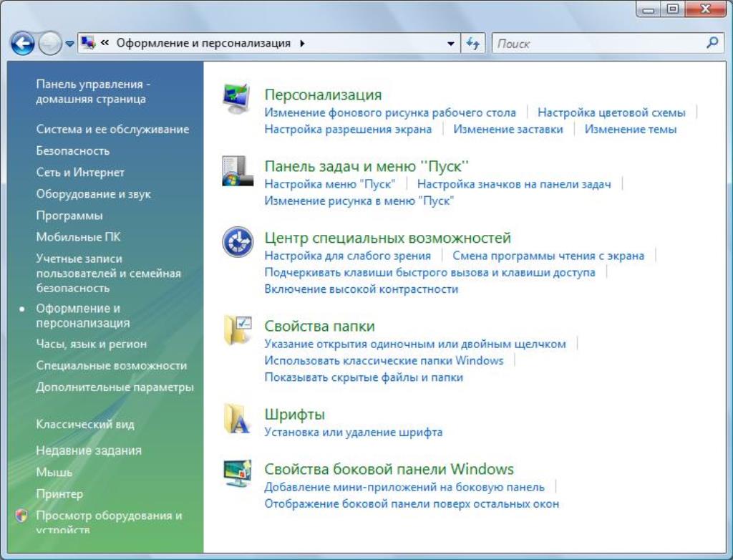Click Настройка разрешения экрана link

coord(348,129)
